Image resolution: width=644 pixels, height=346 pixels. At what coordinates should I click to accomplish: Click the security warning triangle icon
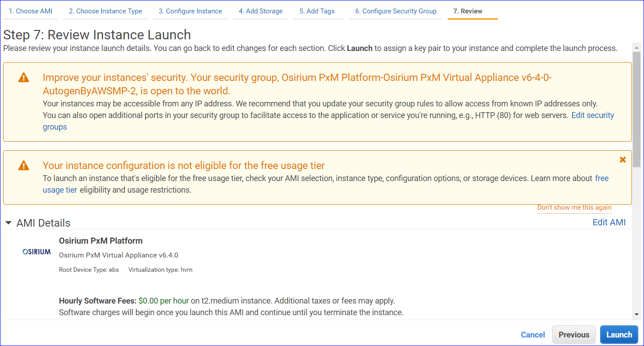point(24,78)
